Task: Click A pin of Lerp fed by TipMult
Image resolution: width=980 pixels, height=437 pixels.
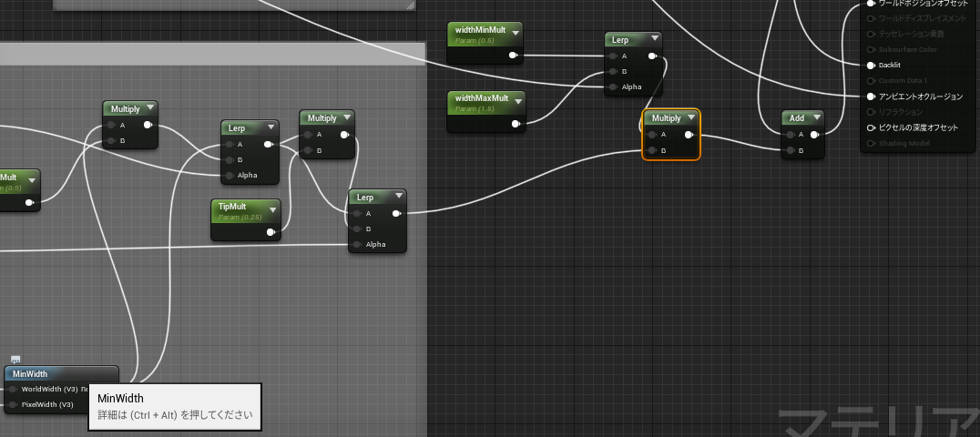Action: [x=229, y=144]
